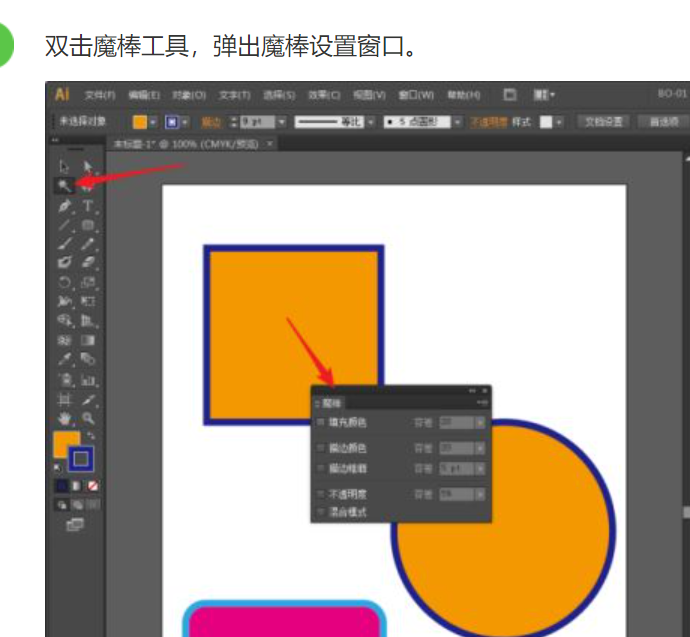The height and width of the screenshot is (637, 690).
Task: Select the Blend tool
Action: 88,359
